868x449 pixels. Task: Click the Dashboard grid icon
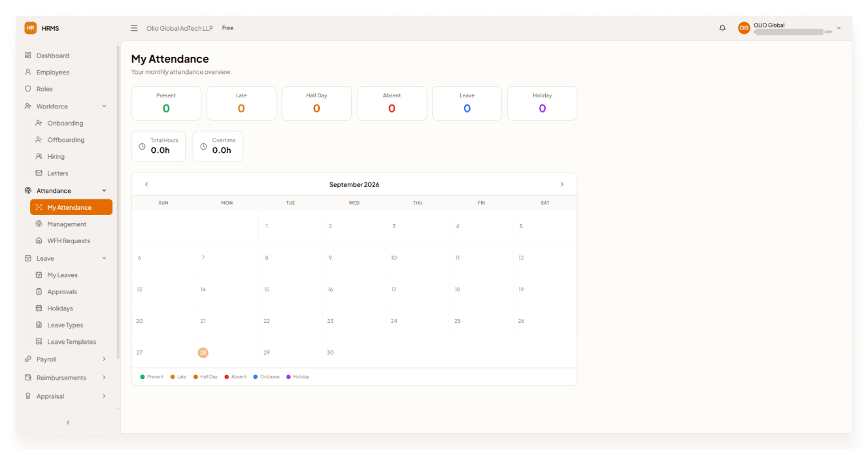coord(28,56)
